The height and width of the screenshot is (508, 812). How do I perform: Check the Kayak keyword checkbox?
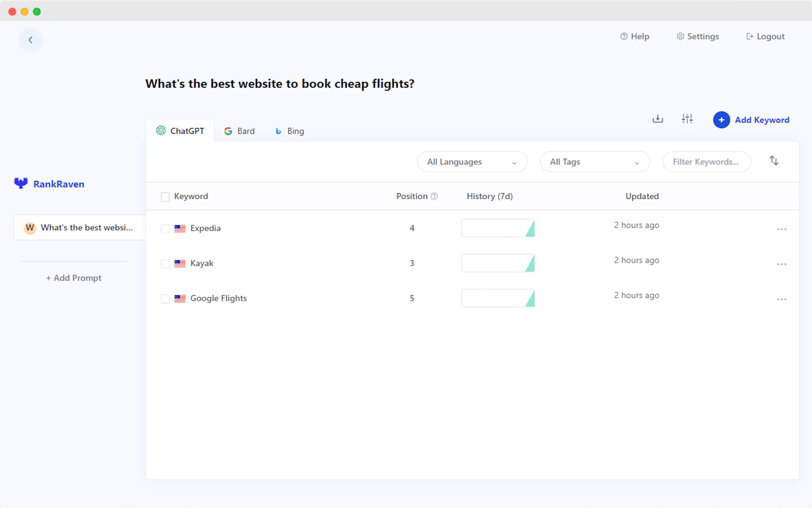pos(165,264)
